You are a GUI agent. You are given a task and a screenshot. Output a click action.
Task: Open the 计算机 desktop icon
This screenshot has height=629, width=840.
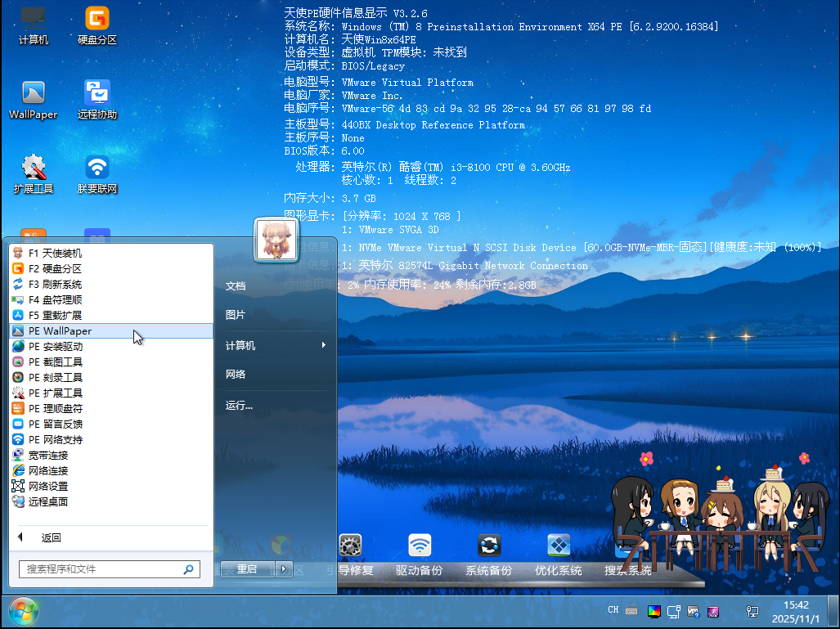pos(34,25)
